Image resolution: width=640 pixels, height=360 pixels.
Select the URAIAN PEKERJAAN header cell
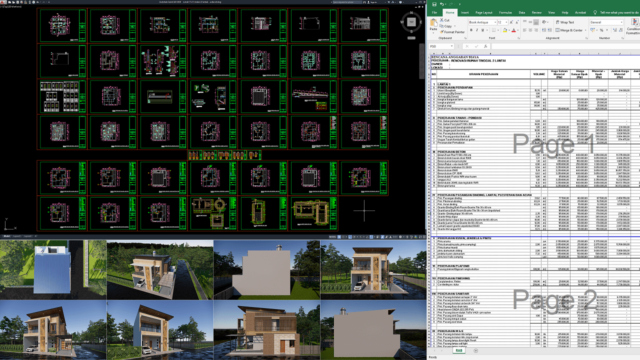[483, 74]
